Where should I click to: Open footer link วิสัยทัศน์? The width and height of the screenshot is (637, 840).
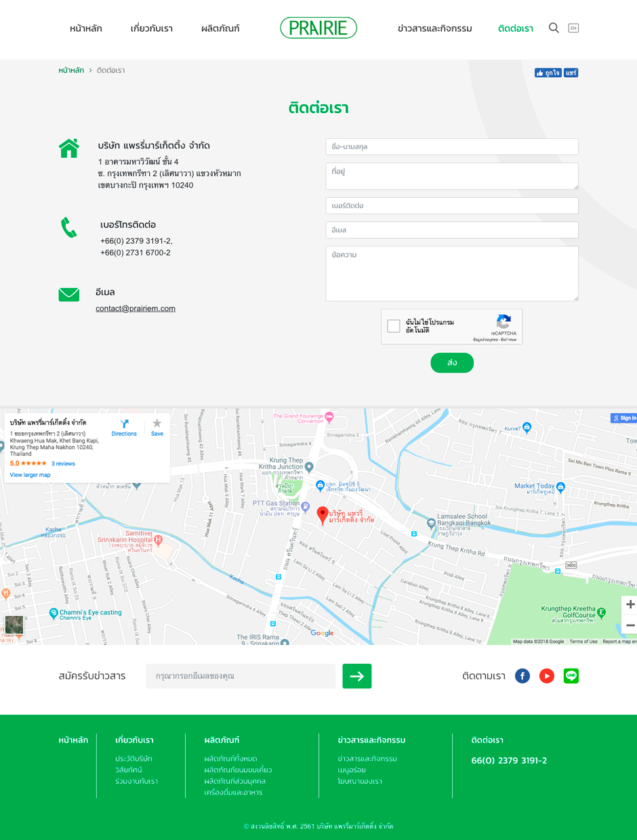(129, 770)
